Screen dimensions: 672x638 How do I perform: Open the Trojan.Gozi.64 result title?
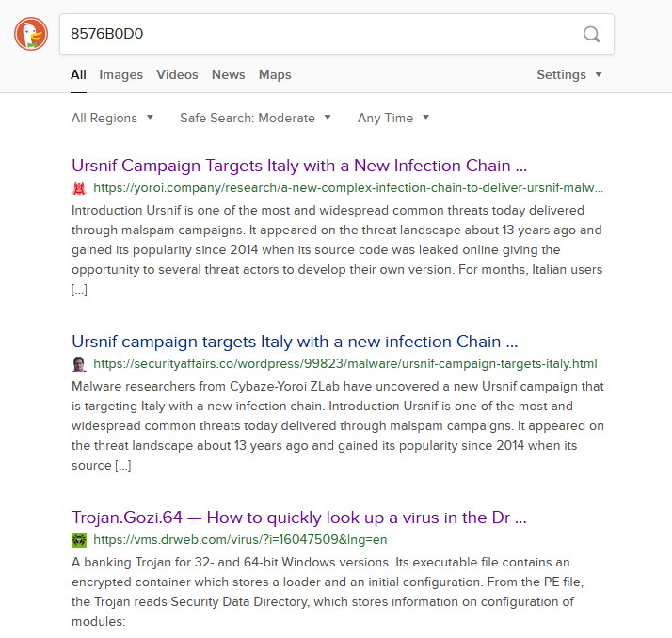[299, 518]
